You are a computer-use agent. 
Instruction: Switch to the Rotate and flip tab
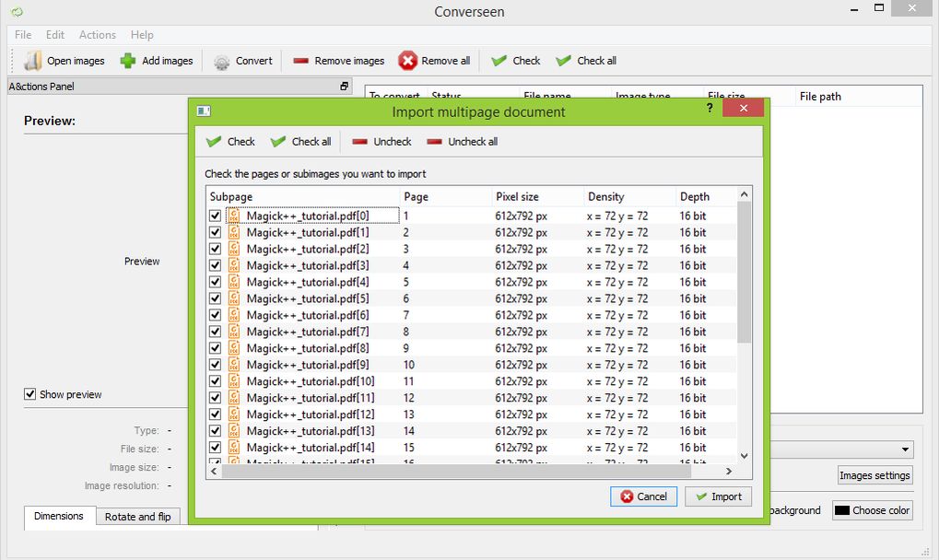point(137,517)
